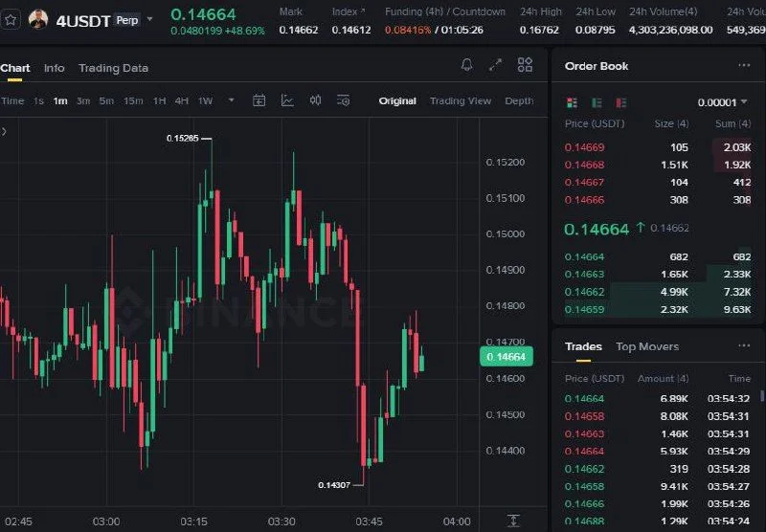Show both bids and asks order book view
Screen dimensions: 766x532
pos(572,102)
